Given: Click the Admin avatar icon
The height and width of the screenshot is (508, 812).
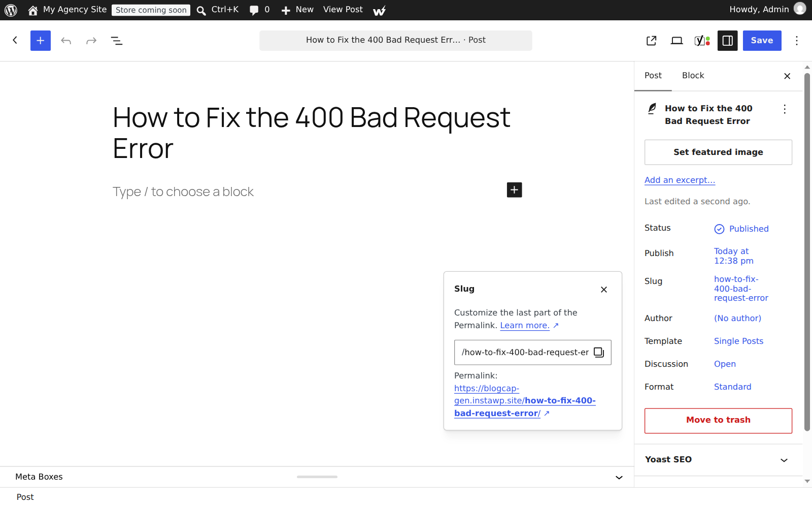Looking at the screenshot, I should [x=800, y=9].
